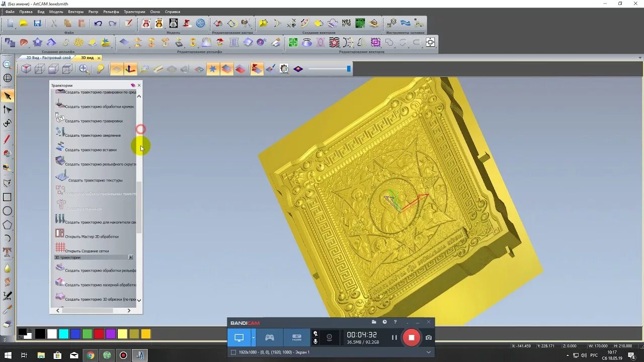Adjust the 3D view toolbar slider handle
Viewport: 644px width, 362px height.
click(349, 69)
